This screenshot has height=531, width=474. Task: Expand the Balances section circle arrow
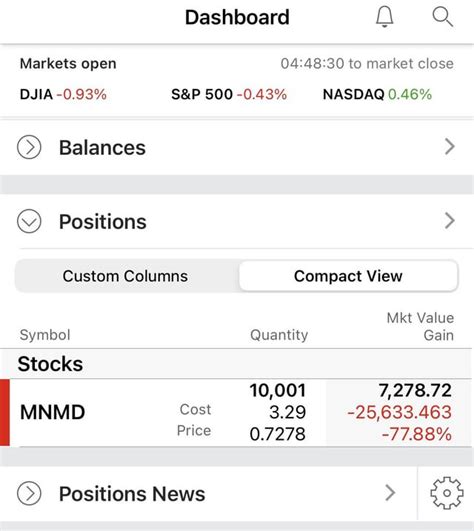pyautogui.click(x=29, y=147)
